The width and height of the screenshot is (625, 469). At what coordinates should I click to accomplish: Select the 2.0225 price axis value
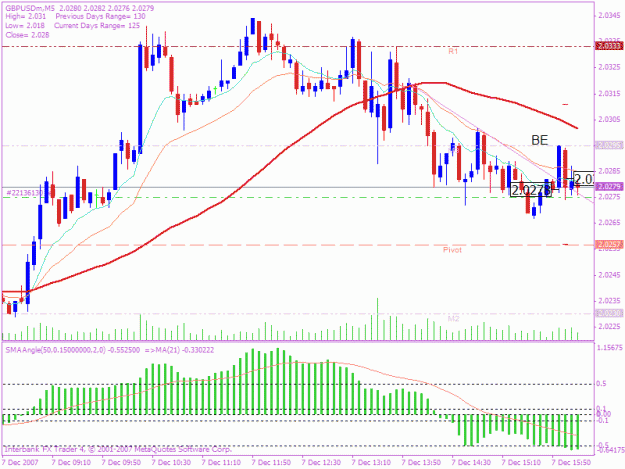coord(610,327)
